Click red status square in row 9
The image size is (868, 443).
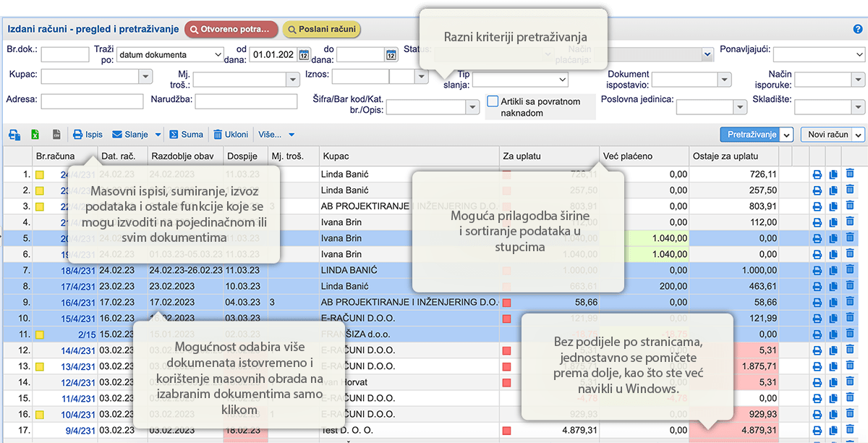[x=506, y=302]
